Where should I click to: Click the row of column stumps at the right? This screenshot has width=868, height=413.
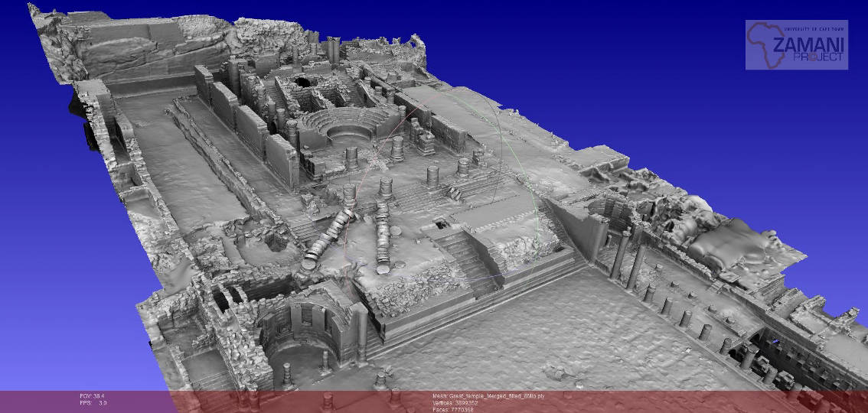pos(689,314)
